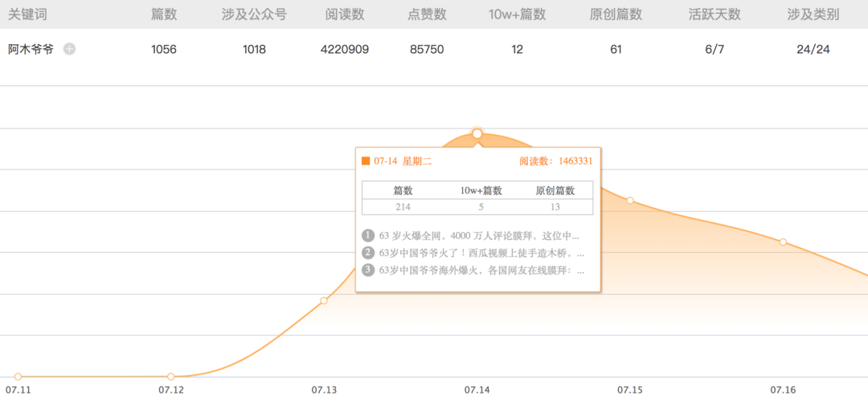
Task: Select the 07.12 data point on baseline
Action: tap(171, 377)
